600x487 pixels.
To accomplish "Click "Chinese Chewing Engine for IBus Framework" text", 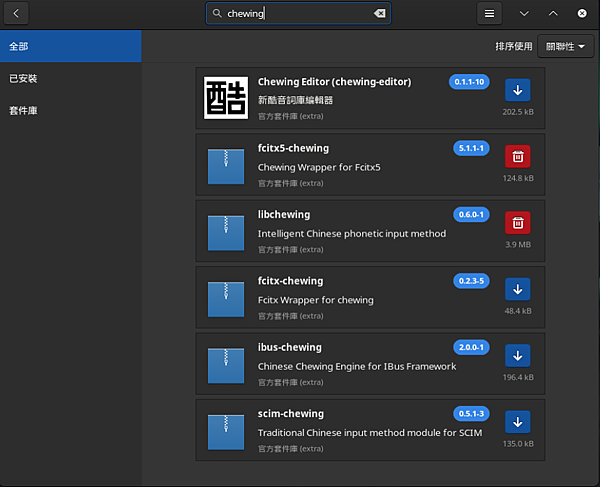I will point(357,366).
